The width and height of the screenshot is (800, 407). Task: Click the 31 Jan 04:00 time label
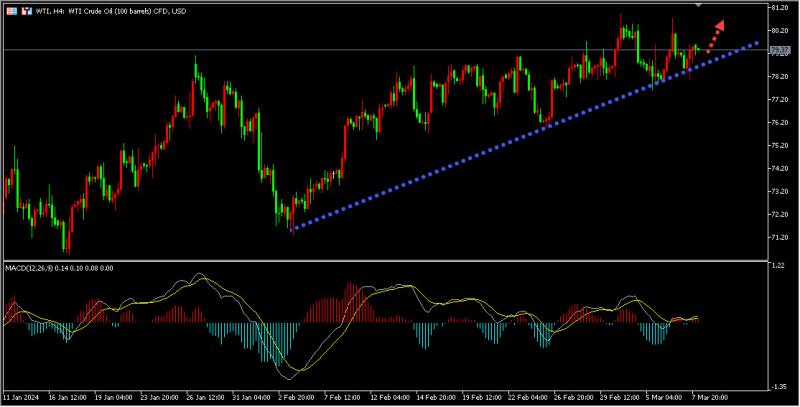(253, 397)
